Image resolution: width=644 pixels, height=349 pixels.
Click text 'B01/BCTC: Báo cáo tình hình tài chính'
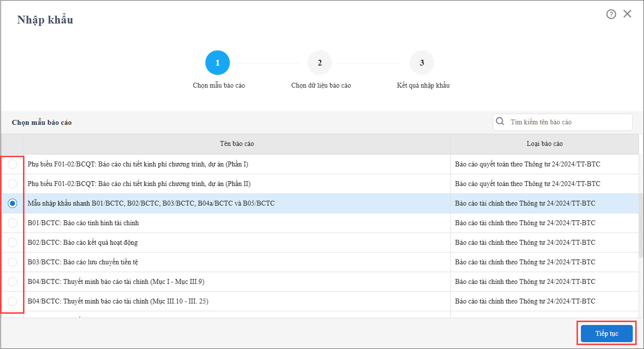pos(83,223)
